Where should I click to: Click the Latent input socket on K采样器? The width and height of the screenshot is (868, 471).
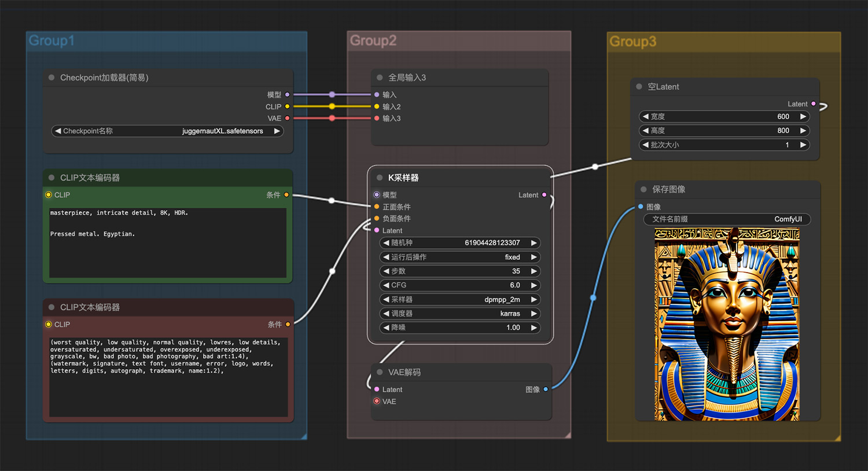377,230
